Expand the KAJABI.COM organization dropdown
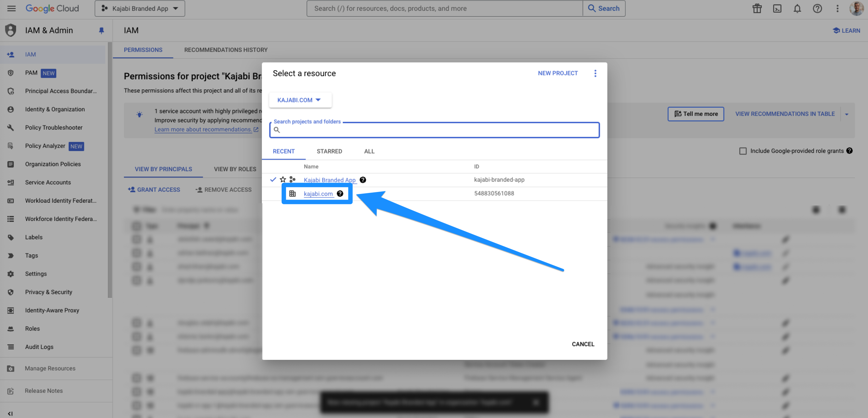The width and height of the screenshot is (868, 418). (300, 100)
